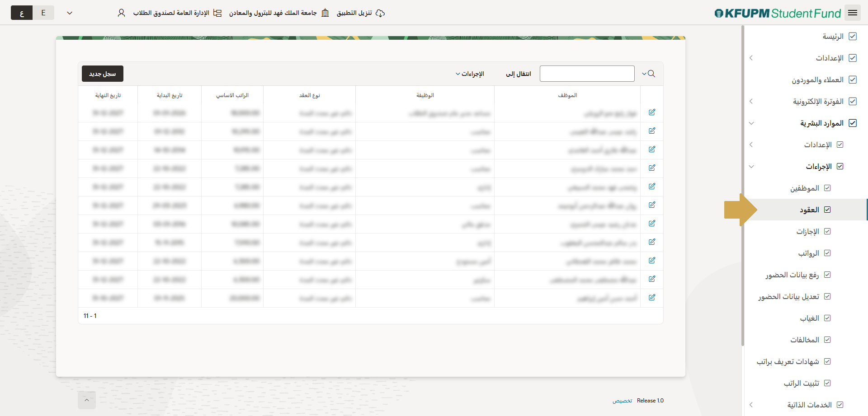The height and width of the screenshot is (416, 868).
Task: Click the edit icon in the last table row
Action: coord(652,298)
